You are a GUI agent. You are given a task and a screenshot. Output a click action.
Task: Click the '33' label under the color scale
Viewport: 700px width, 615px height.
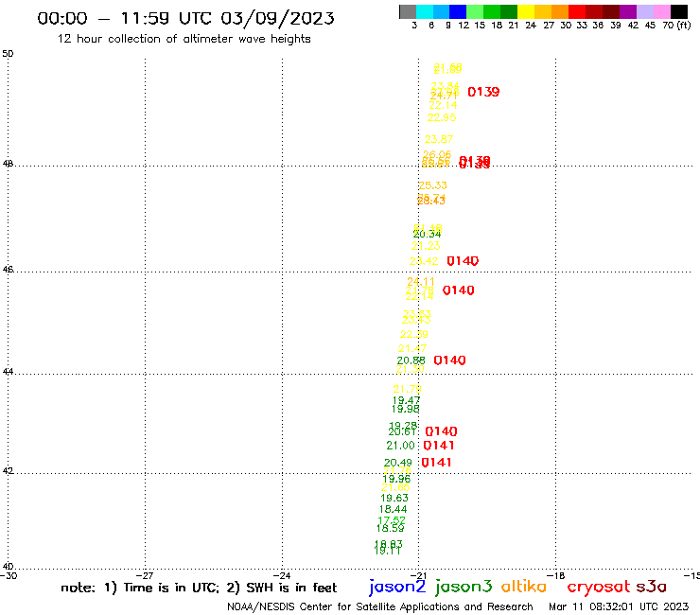point(582,26)
